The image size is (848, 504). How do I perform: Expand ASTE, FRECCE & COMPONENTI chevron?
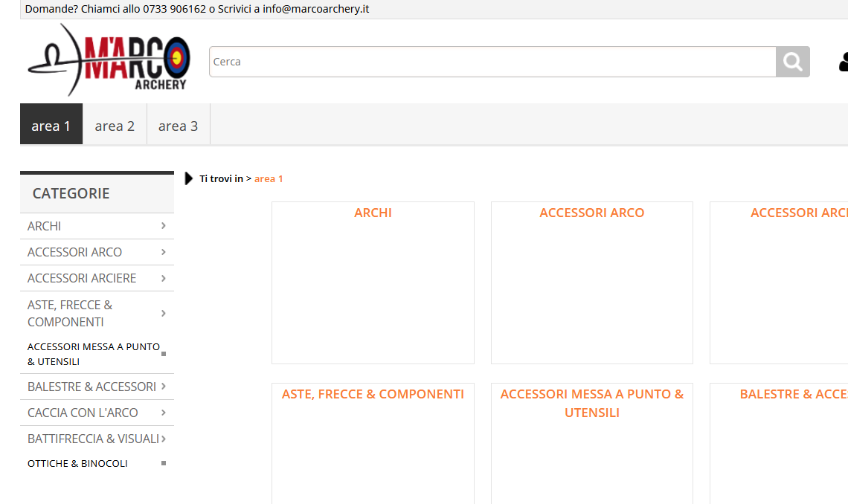coord(163,313)
